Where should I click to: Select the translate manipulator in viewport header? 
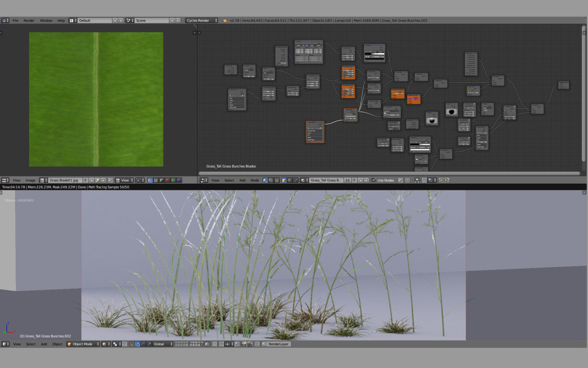(138, 344)
